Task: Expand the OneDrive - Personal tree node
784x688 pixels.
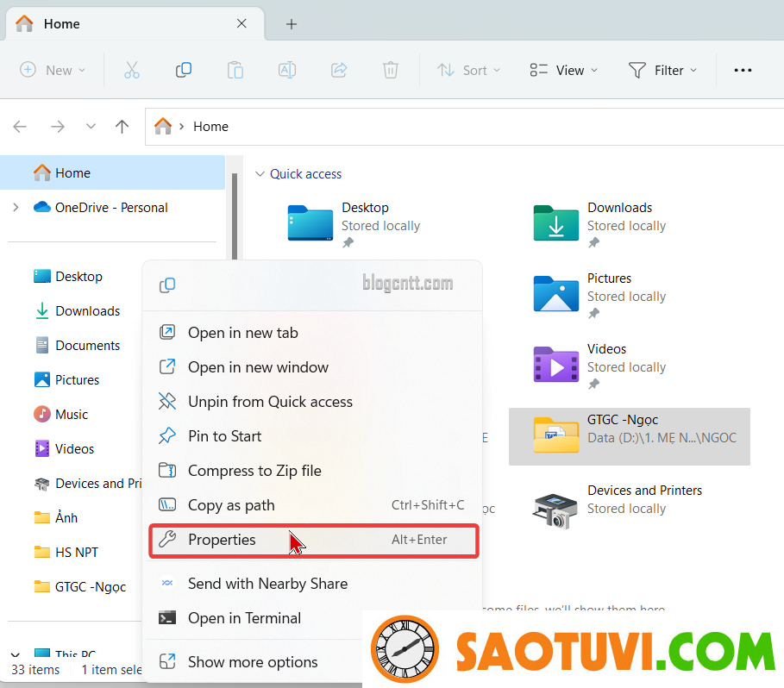Action: point(16,208)
